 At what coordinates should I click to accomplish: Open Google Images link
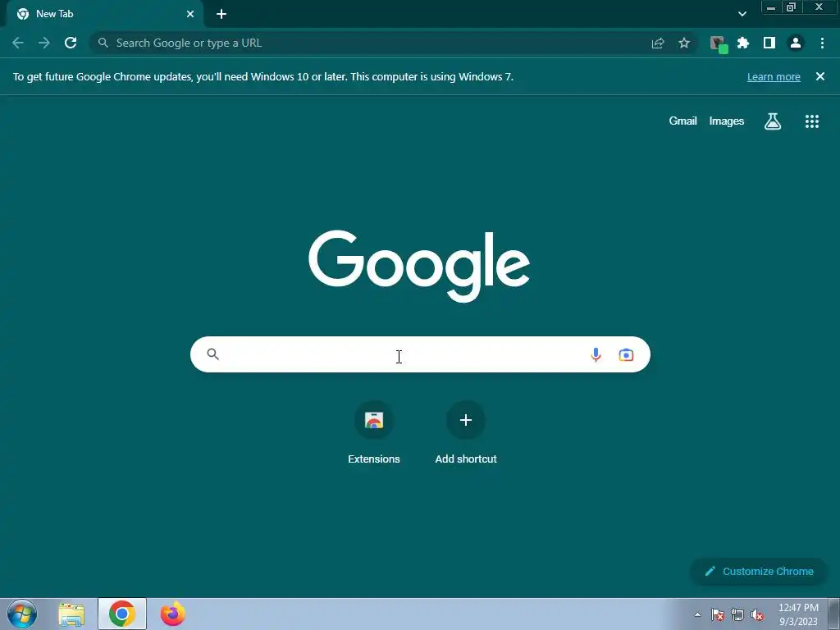pos(727,121)
